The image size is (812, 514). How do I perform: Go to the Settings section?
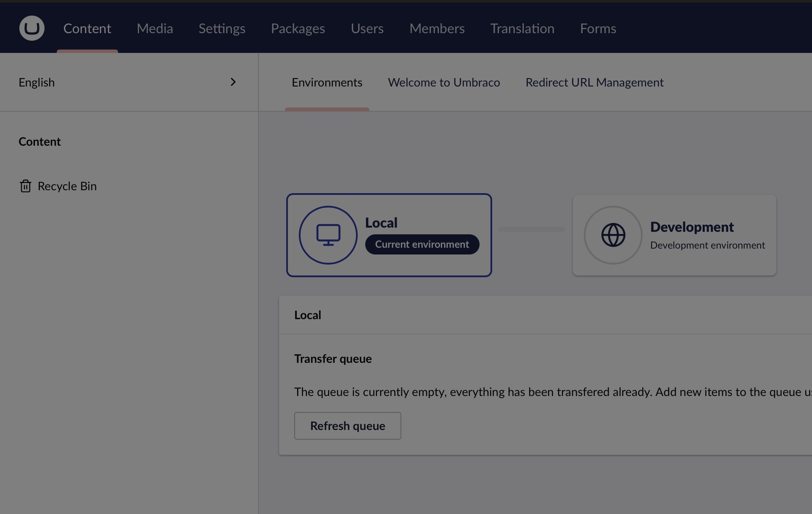click(x=222, y=29)
